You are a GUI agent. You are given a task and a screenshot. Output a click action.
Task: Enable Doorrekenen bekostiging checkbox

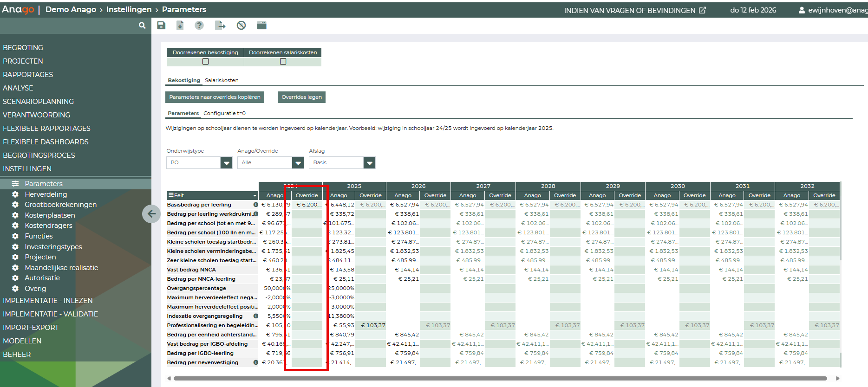coord(206,62)
